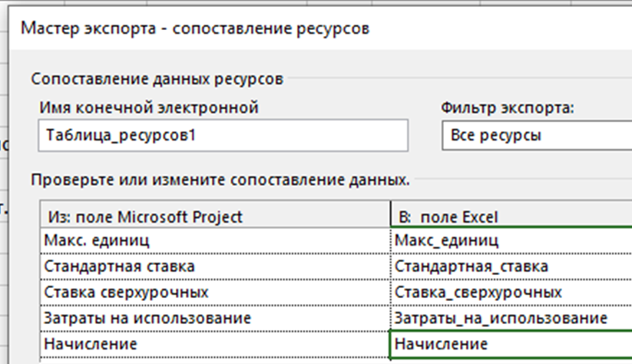The height and width of the screenshot is (364, 632).
Task: Click the divider between Project and Excel headers
Action: point(391,214)
